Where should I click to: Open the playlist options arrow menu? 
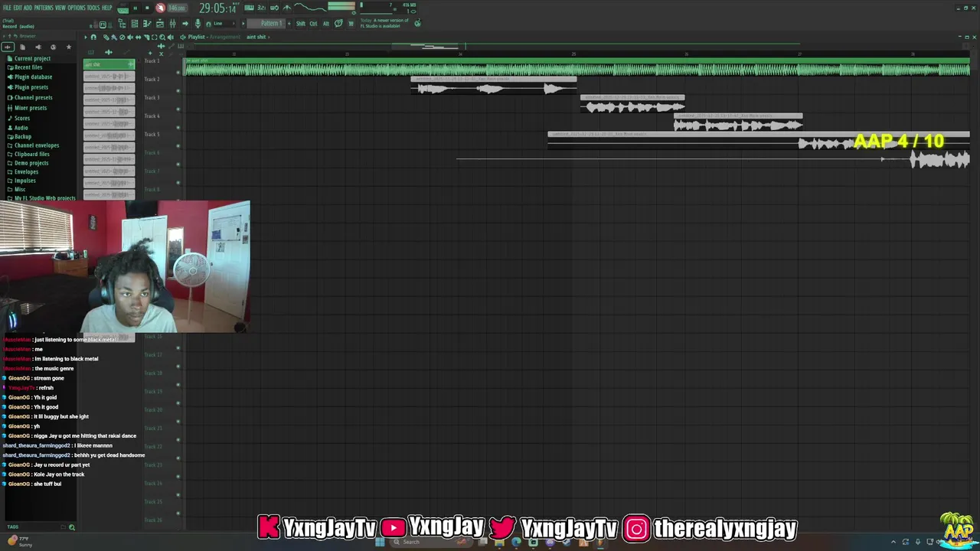coord(86,37)
